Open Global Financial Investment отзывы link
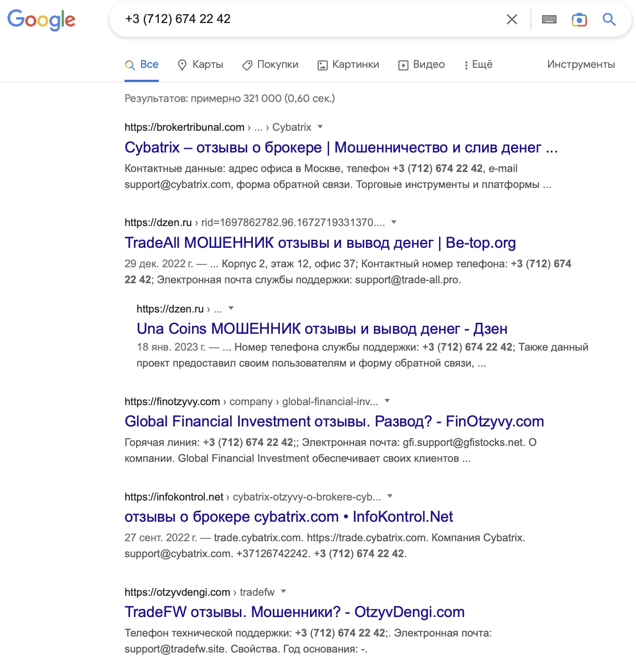 pyautogui.click(x=334, y=421)
